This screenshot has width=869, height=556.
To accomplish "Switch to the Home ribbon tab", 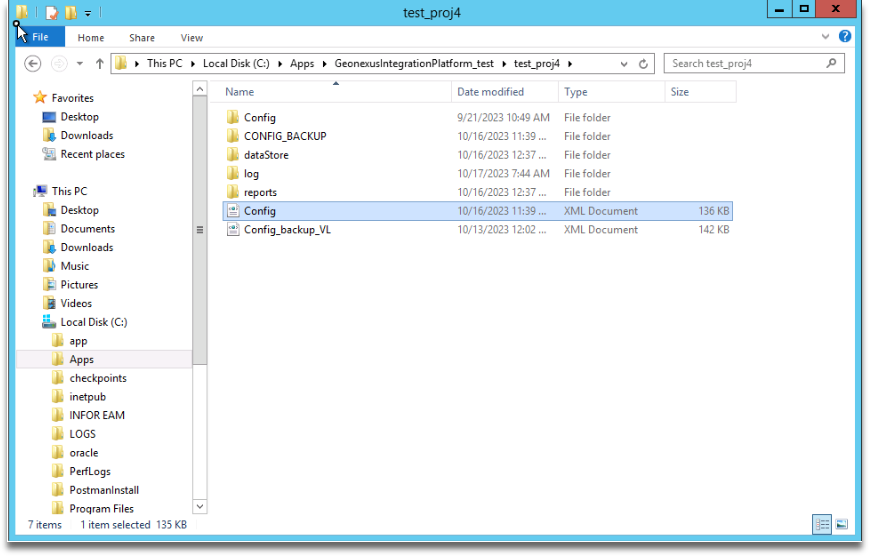I will (91, 38).
